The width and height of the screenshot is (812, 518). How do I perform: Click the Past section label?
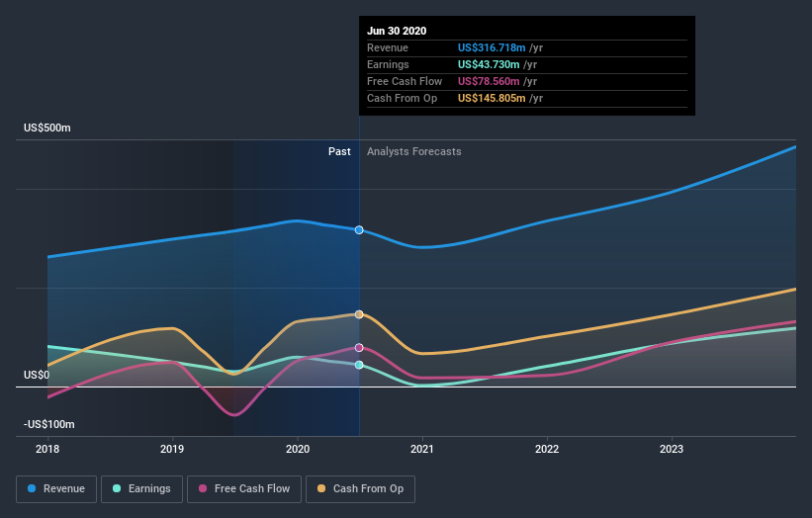pos(339,151)
